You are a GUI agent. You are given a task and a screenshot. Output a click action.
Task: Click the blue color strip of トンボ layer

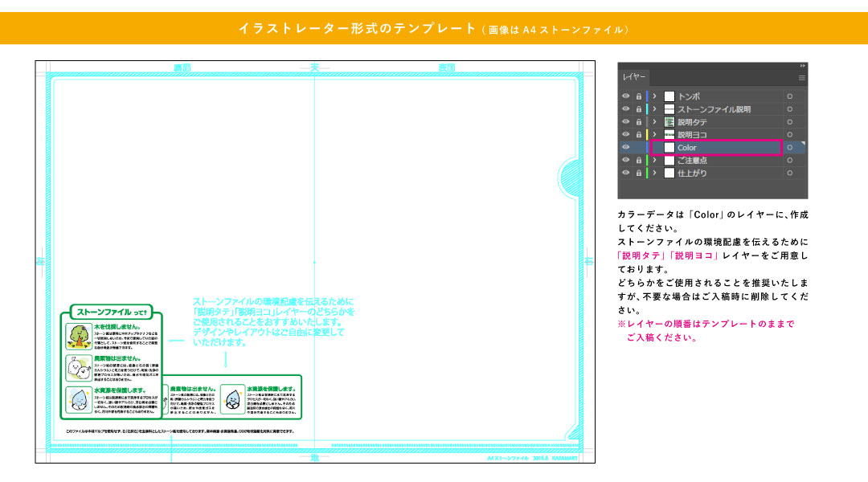pos(647,96)
